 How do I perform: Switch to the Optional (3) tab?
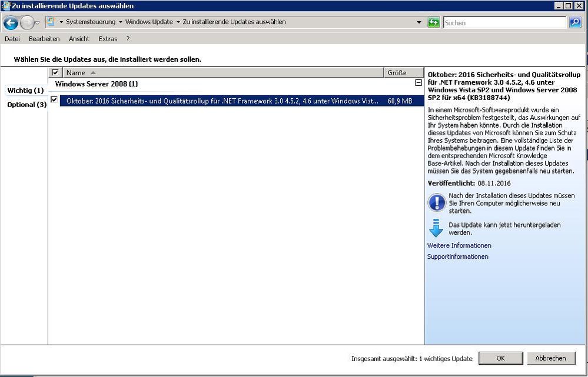pyautogui.click(x=26, y=105)
